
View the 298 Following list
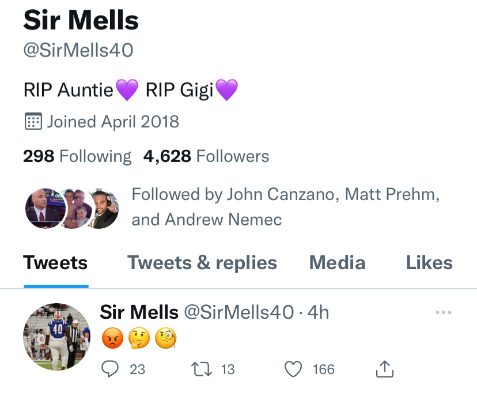click(77, 156)
